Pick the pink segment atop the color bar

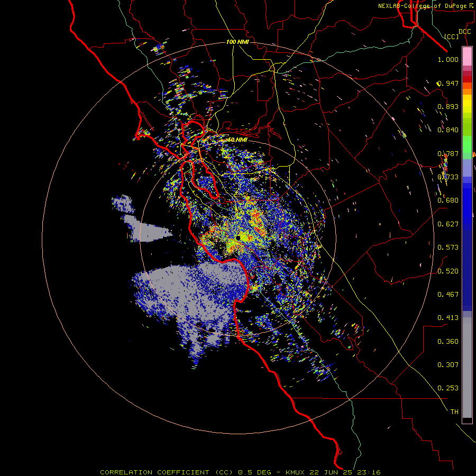(467, 57)
